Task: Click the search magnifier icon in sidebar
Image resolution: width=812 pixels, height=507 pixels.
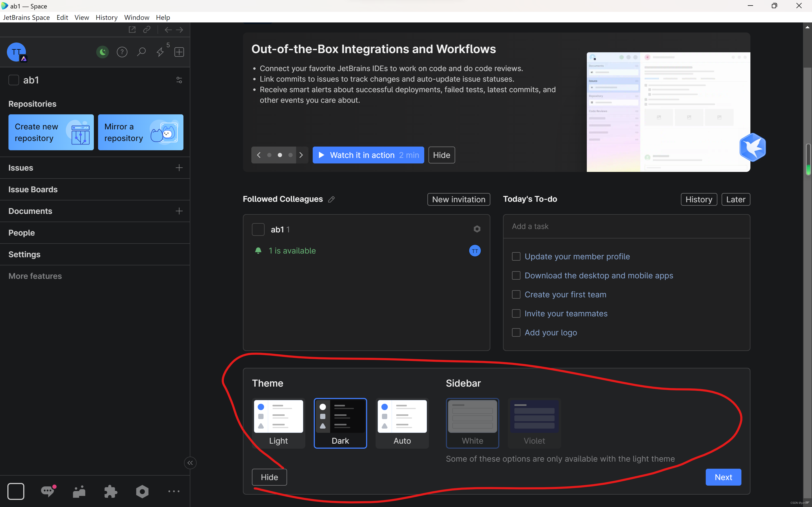Action: coord(141,52)
